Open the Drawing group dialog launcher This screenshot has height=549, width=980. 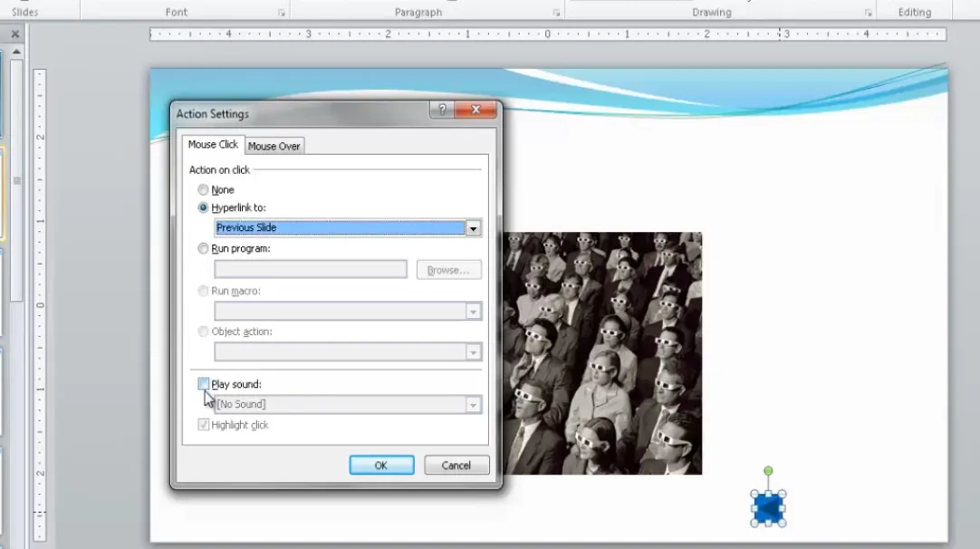coord(868,13)
